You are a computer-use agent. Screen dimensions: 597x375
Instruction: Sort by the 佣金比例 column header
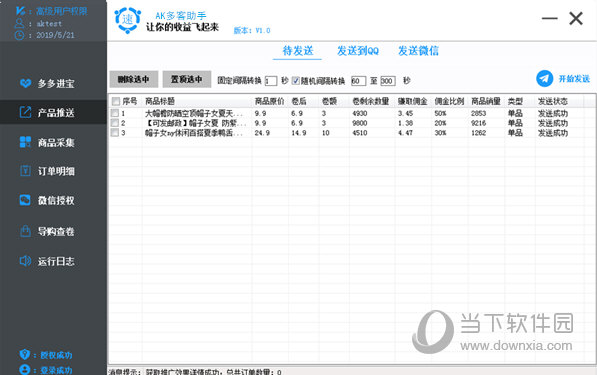tap(450, 101)
